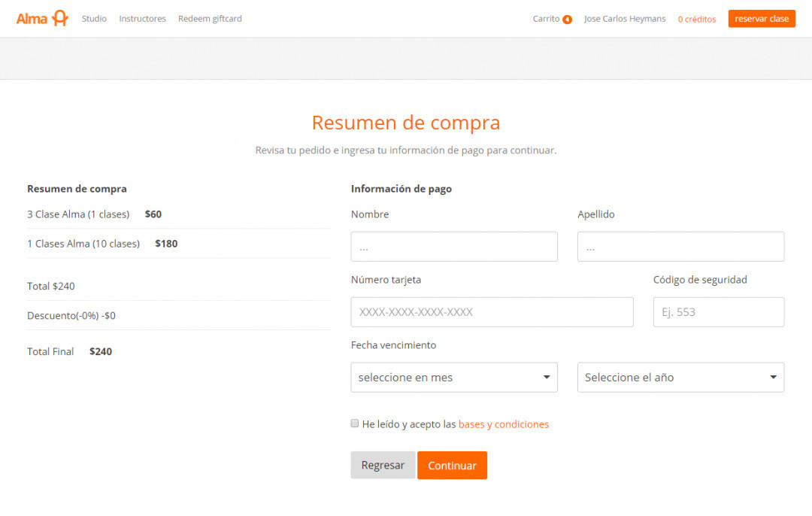The height and width of the screenshot is (516, 812).
Task: Expand the expiration month dropdown
Action: [x=454, y=378]
